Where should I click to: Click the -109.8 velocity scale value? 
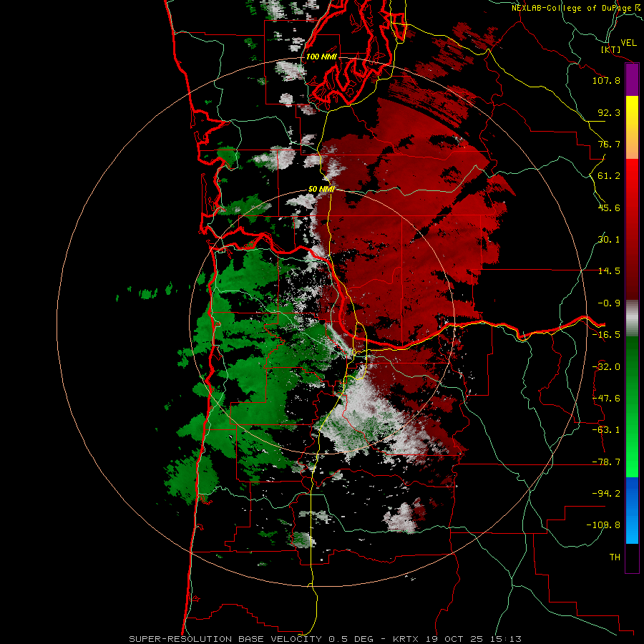tap(604, 525)
